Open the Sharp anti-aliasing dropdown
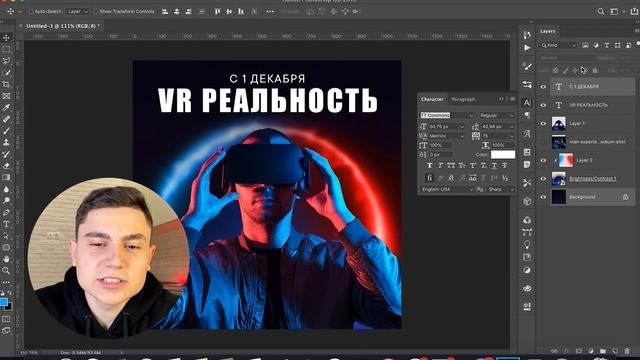Image resolution: width=640 pixels, height=360 pixels. pos(501,189)
